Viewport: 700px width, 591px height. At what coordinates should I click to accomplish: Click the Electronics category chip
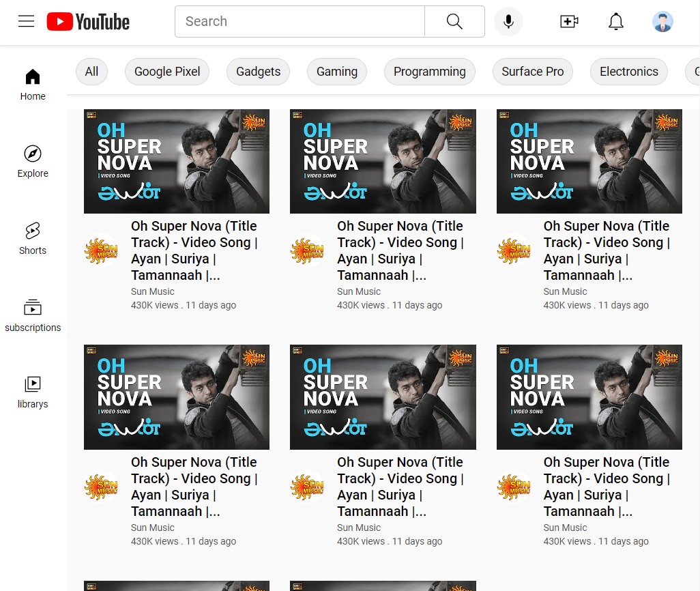628,71
